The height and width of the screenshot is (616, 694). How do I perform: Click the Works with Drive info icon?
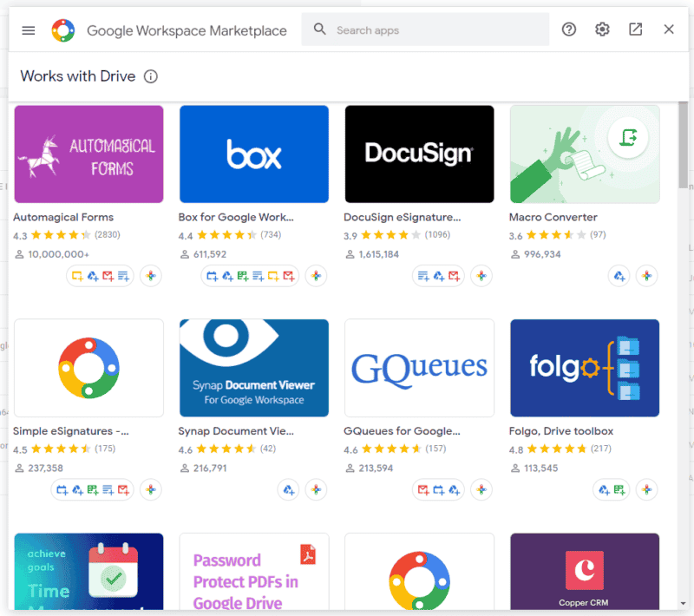point(152,76)
